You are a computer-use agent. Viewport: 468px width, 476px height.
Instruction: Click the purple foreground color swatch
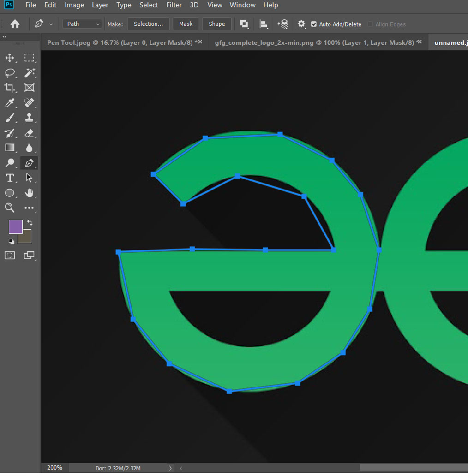tap(15, 227)
